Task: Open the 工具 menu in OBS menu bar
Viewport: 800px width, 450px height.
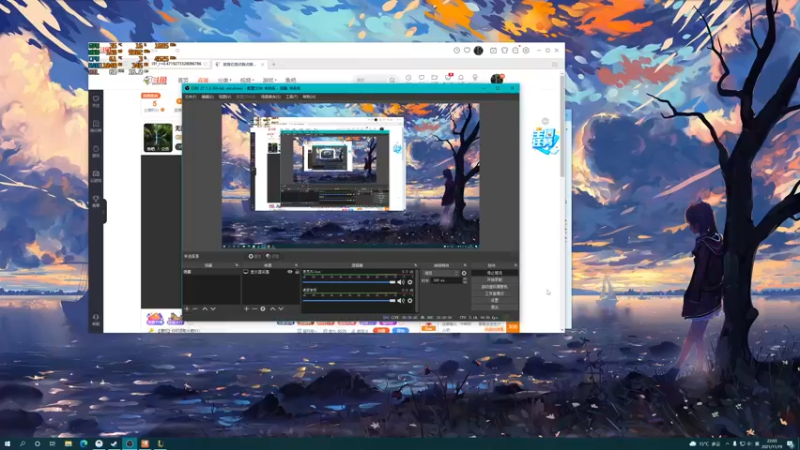Action: (x=292, y=96)
